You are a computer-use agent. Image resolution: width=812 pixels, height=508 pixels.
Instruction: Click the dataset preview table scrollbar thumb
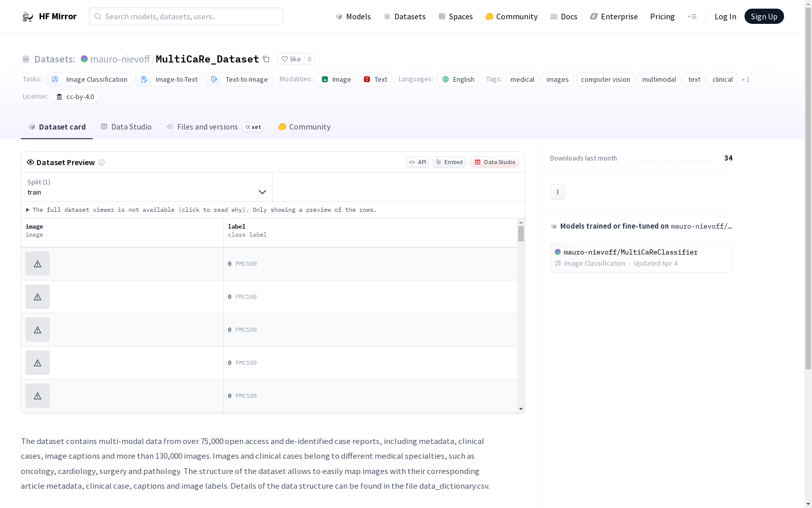pyautogui.click(x=521, y=234)
